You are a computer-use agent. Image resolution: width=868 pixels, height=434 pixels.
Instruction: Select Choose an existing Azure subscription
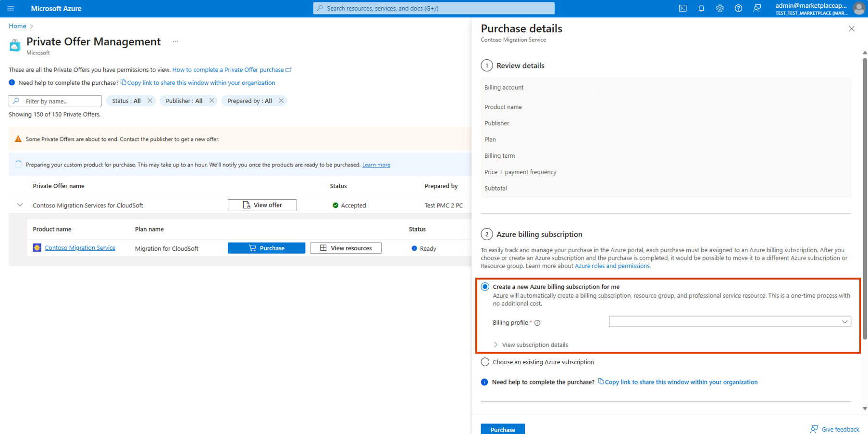coord(485,361)
